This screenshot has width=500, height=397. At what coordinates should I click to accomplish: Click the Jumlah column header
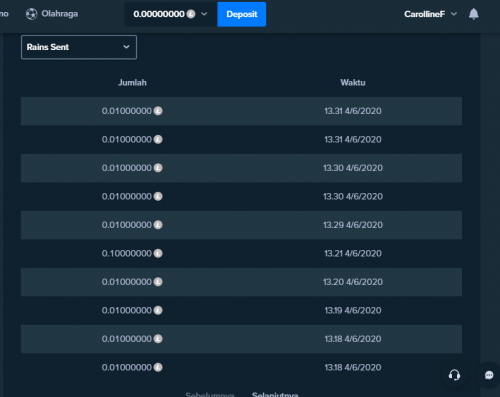(x=132, y=83)
